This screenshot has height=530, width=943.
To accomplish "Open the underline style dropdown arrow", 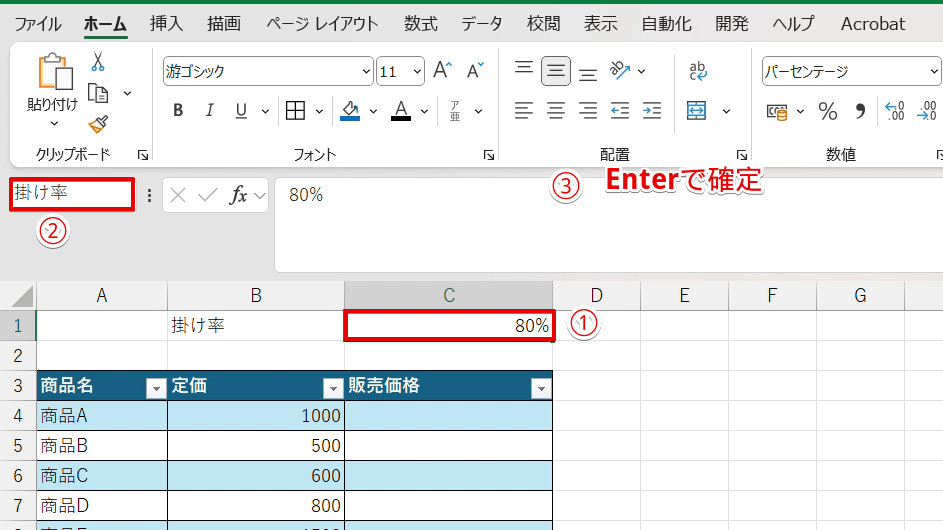I will (x=265, y=111).
